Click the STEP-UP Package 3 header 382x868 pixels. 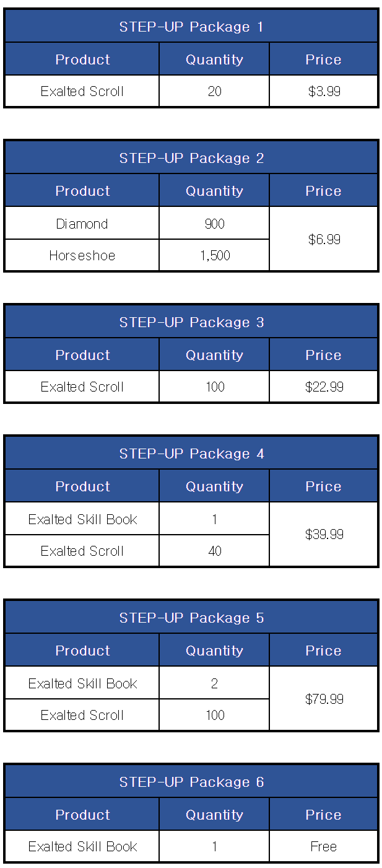(191, 322)
